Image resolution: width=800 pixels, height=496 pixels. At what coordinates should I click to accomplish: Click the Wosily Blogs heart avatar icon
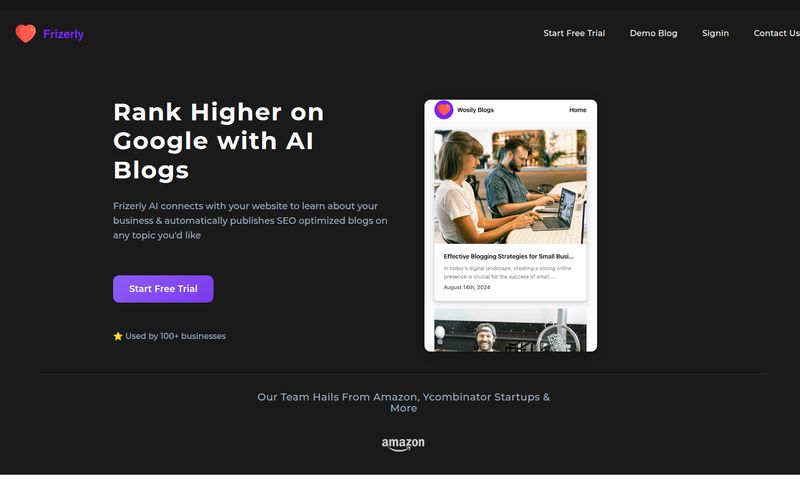tap(443, 110)
